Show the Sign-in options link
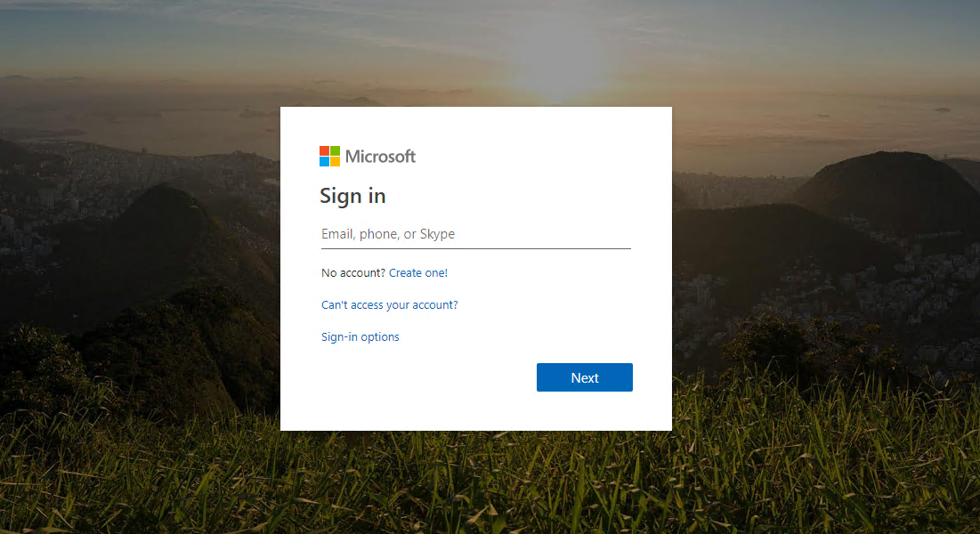 (360, 336)
